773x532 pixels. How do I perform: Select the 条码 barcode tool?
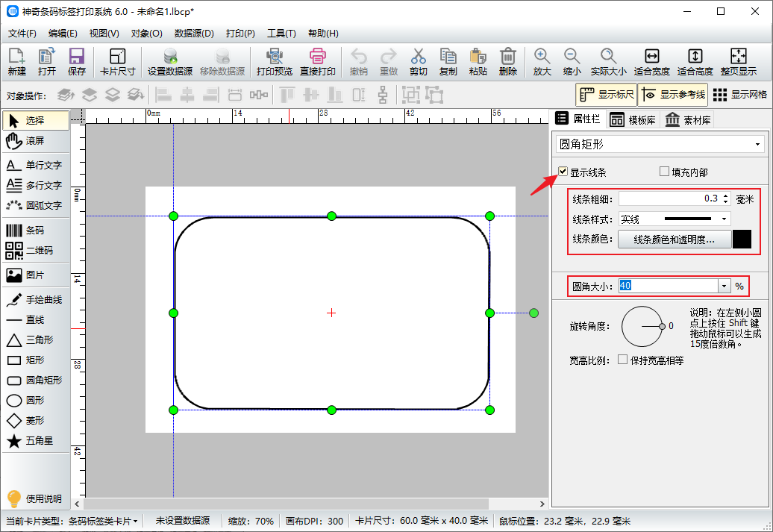point(35,231)
